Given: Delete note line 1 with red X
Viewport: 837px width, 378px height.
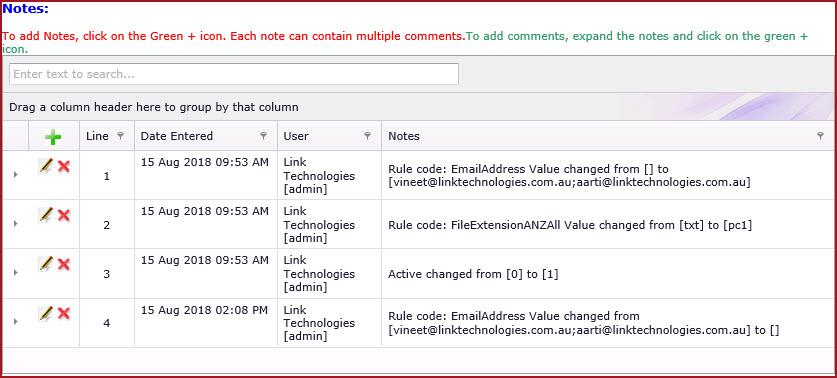Looking at the screenshot, I should click(x=64, y=167).
